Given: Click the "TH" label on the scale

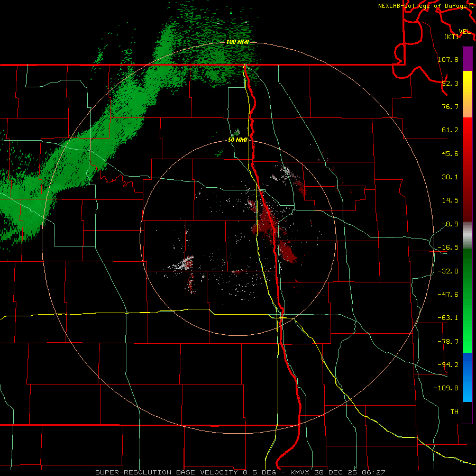Looking at the screenshot, I should (x=454, y=411).
